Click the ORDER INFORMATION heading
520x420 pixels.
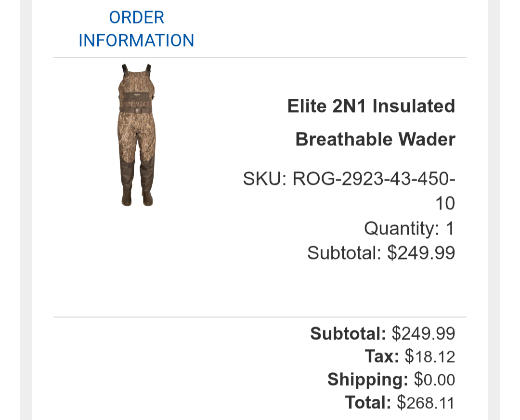(x=136, y=29)
